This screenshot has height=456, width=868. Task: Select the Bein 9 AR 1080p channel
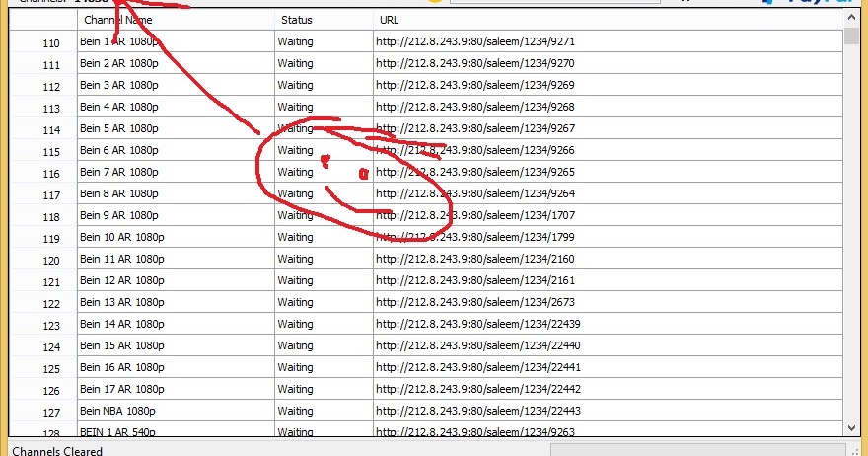pos(118,215)
